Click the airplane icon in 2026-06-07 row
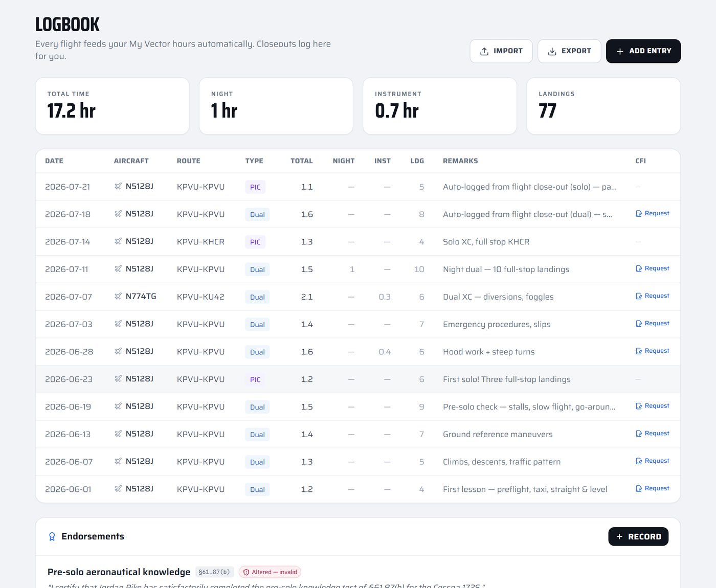716x588 pixels. [x=118, y=461]
